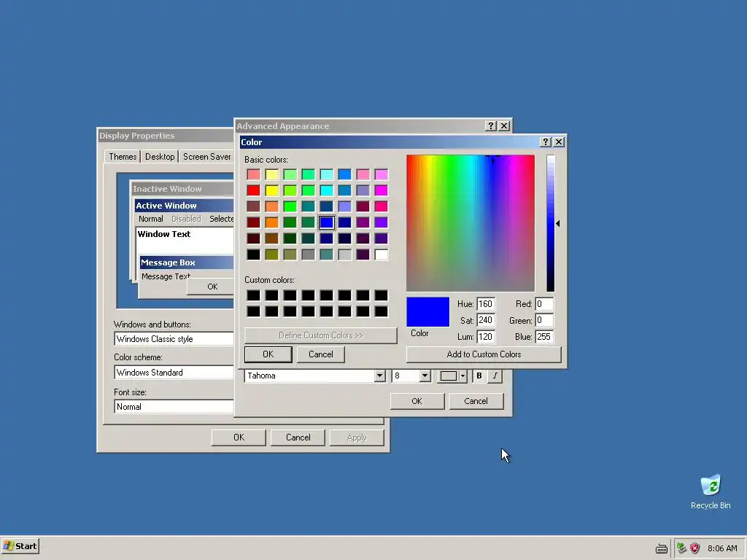Toggle italic font button in Advanced Appearance
The height and width of the screenshot is (560, 747).
tap(495, 376)
